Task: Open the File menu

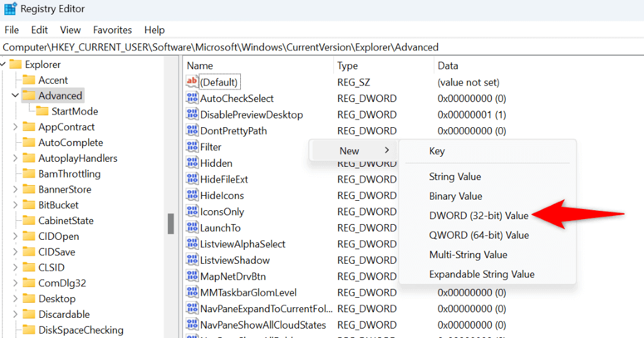Action: tap(11, 30)
